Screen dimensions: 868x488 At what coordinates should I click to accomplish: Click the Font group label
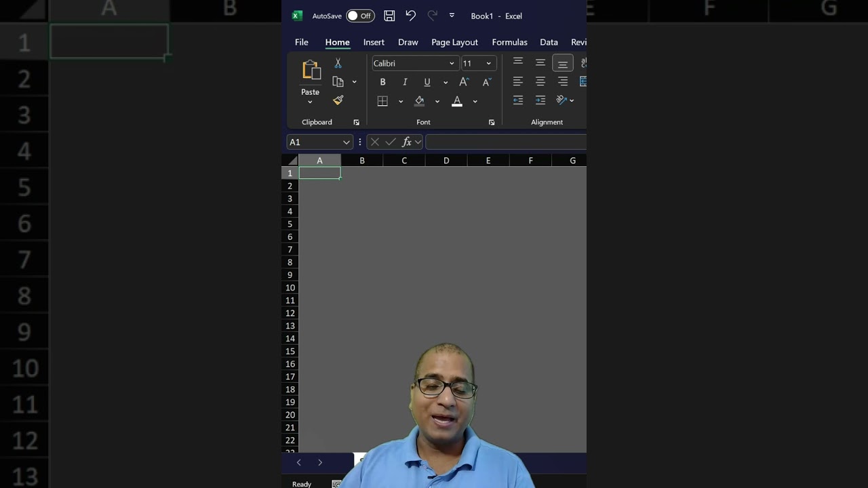tap(423, 123)
